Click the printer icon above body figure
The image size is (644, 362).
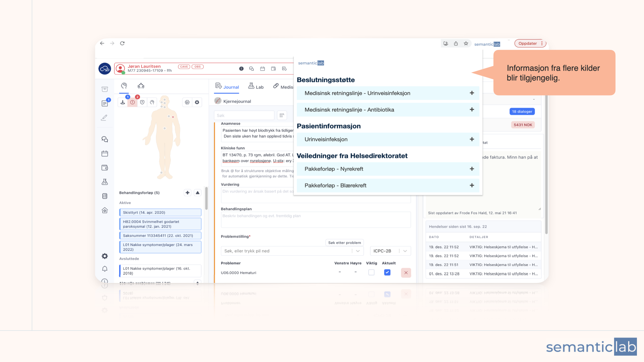[x=187, y=102]
